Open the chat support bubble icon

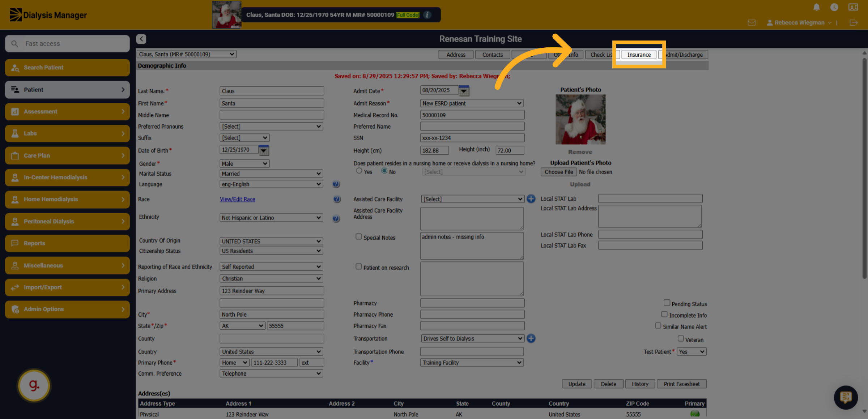pyautogui.click(x=846, y=397)
